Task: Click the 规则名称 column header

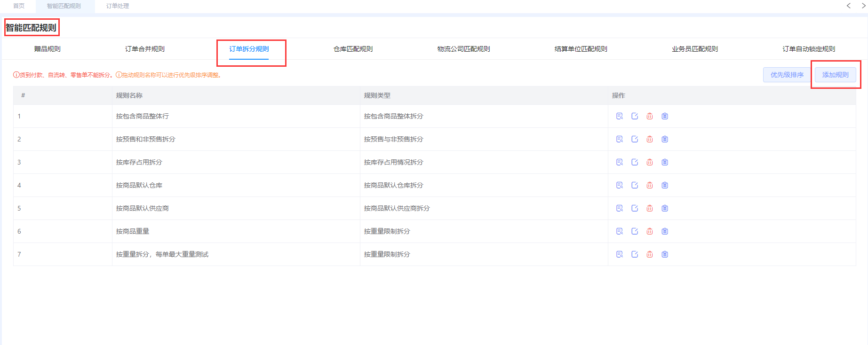Action: 129,95
